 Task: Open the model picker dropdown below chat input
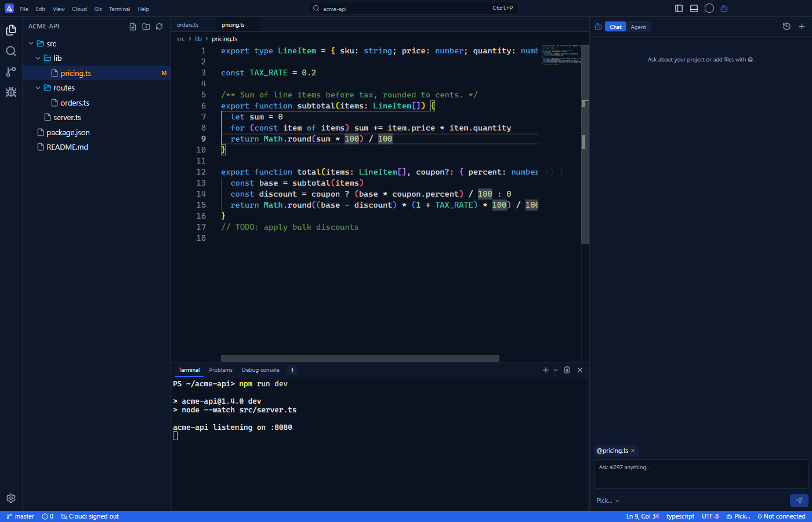click(x=608, y=501)
